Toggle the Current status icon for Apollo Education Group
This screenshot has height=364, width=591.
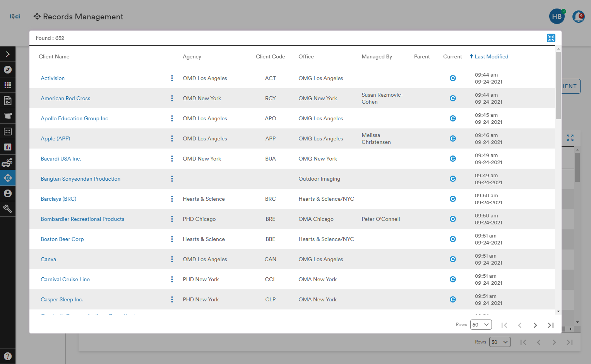[453, 118]
